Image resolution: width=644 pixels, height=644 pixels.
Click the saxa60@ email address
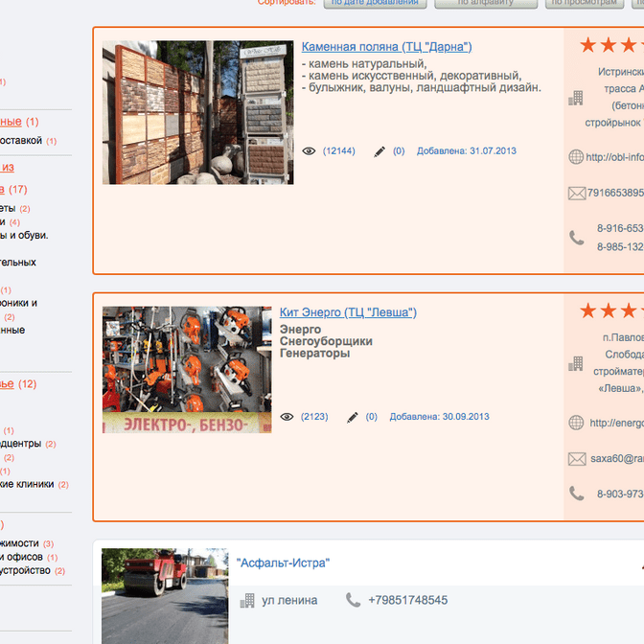pyautogui.click(x=617, y=458)
